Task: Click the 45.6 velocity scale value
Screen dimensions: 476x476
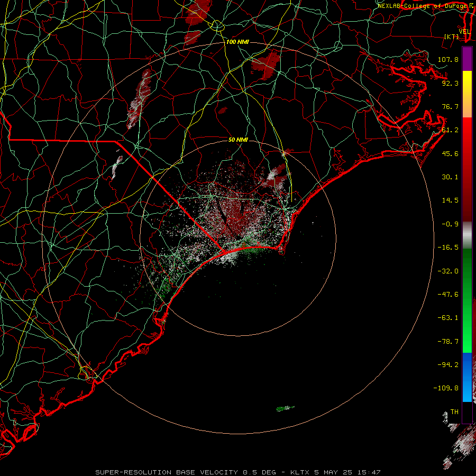Action: click(x=450, y=153)
